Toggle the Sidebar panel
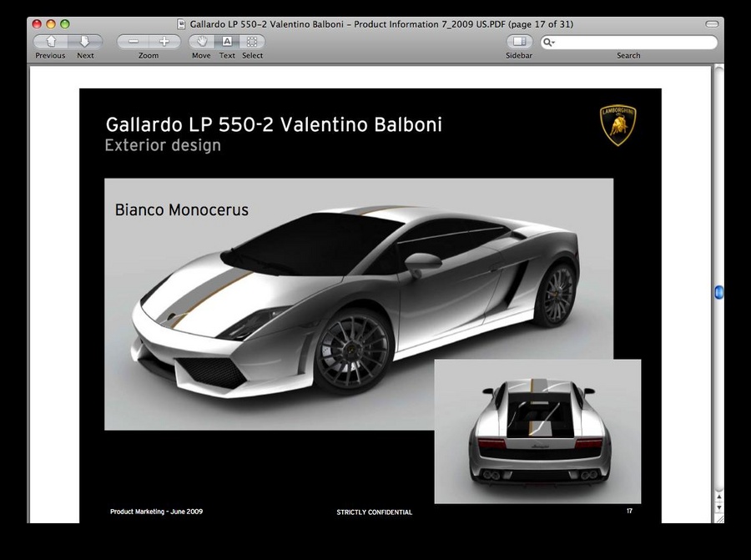This screenshot has width=751, height=560. pyautogui.click(x=519, y=42)
